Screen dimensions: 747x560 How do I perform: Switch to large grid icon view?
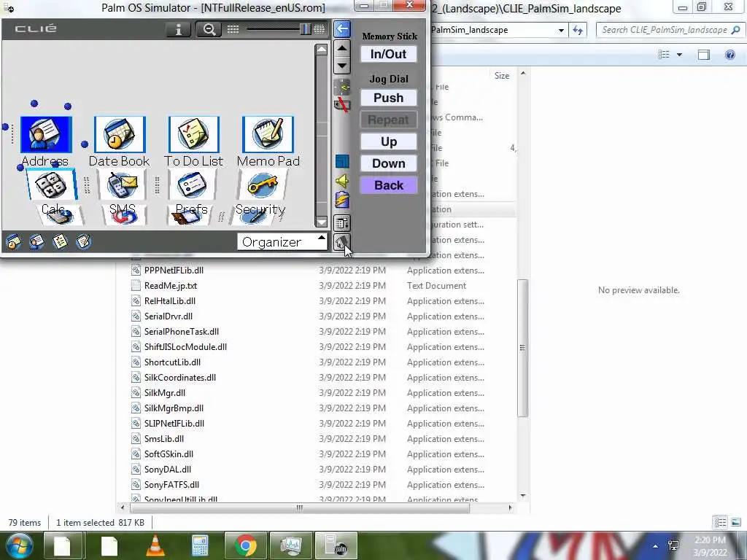[320, 29]
